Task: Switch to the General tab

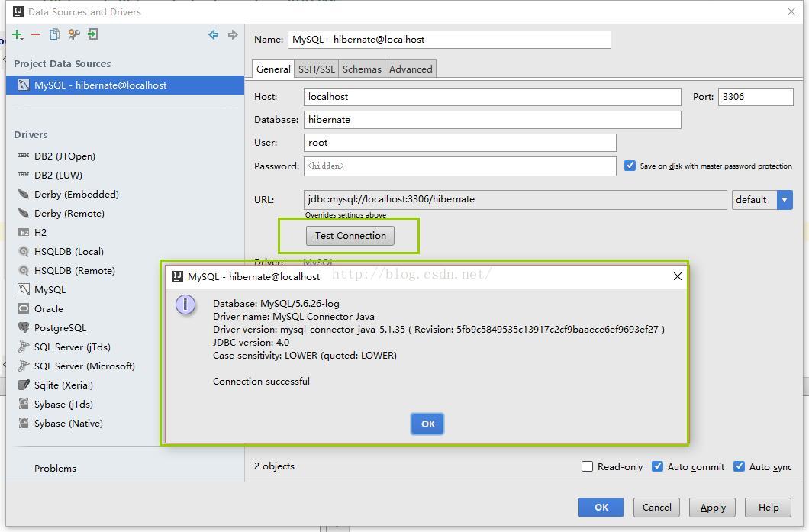Action: pyautogui.click(x=273, y=69)
